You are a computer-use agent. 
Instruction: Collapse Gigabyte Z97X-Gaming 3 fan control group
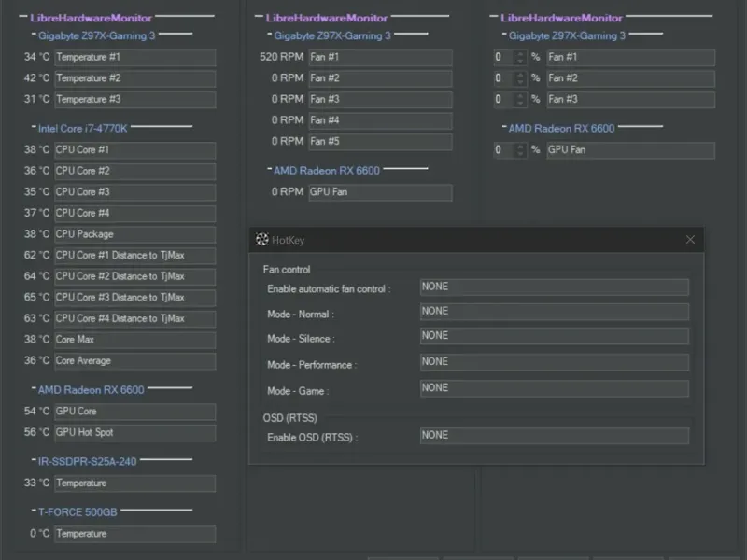point(504,34)
